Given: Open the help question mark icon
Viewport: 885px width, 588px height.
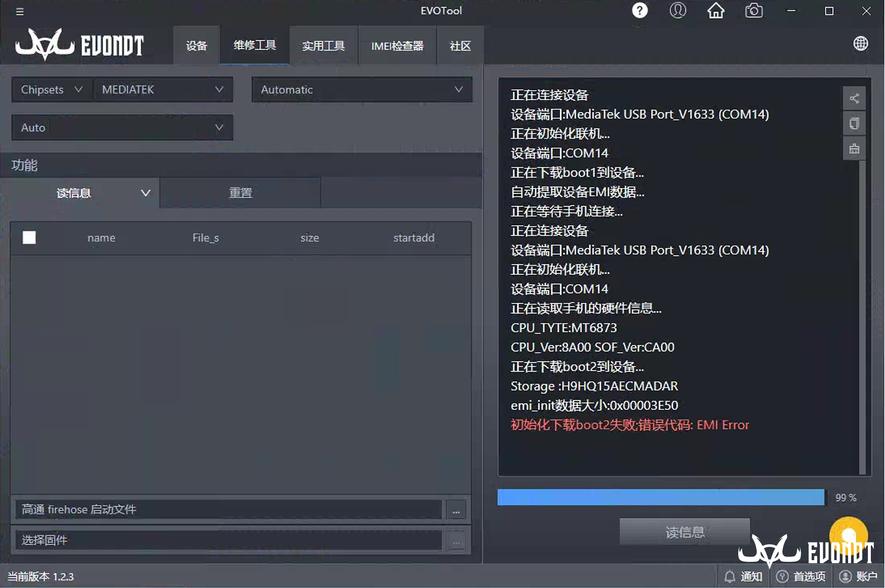Looking at the screenshot, I should click(640, 11).
